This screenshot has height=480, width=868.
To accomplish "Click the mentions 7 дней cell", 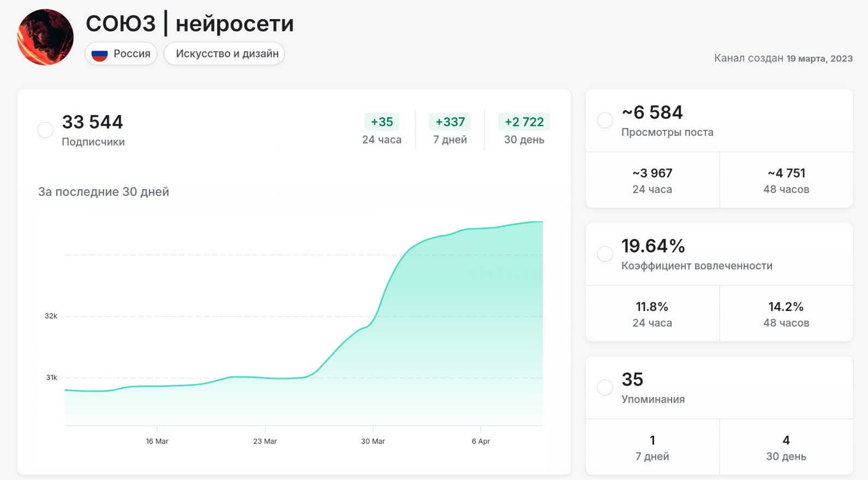I will [x=653, y=447].
